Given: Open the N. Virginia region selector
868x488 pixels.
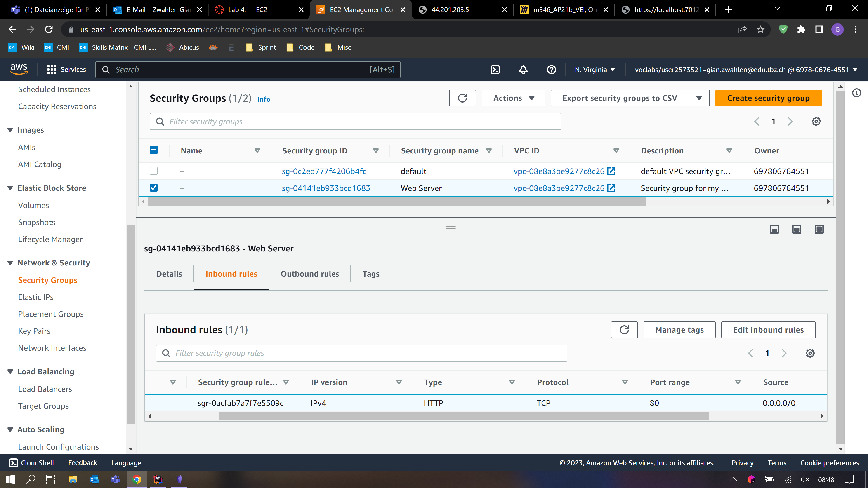Looking at the screenshot, I should pyautogui.click(x=595, y=70).
